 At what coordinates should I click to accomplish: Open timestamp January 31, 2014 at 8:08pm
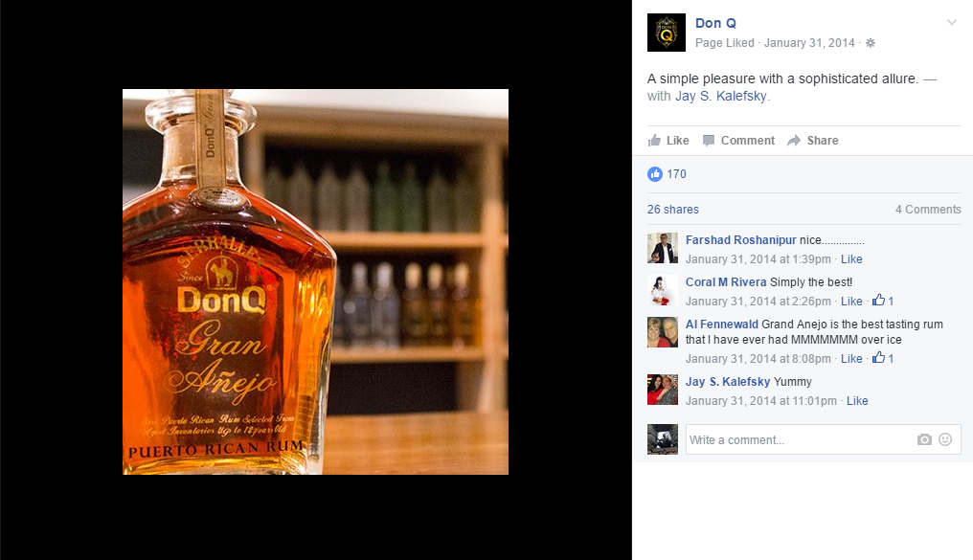point(758,359)
